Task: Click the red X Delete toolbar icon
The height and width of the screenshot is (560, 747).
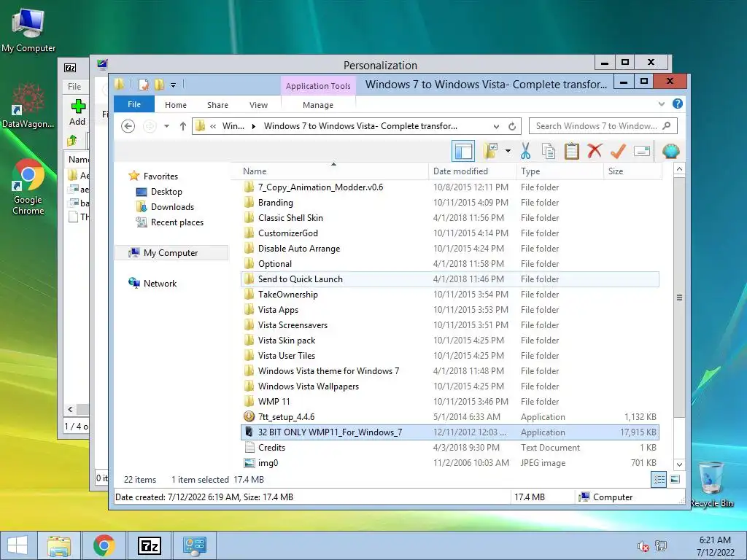Action: pyautogui.click(x=595, y=152)
